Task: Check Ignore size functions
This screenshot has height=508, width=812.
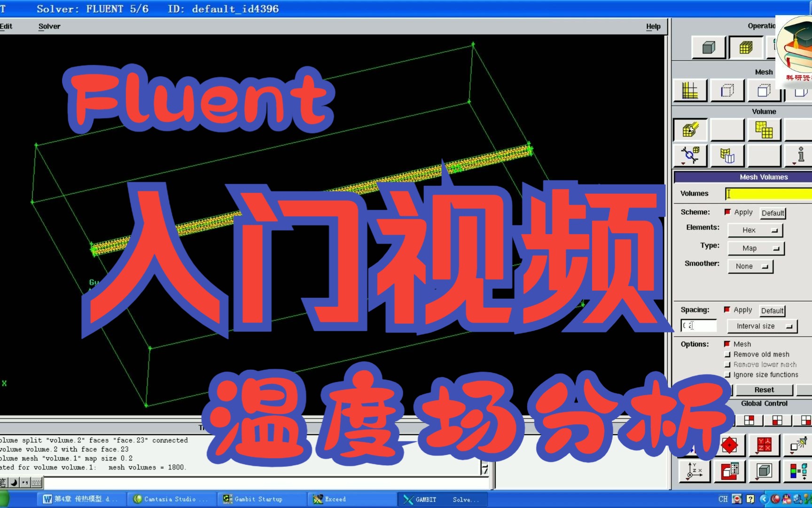Action: pos(727,375)
